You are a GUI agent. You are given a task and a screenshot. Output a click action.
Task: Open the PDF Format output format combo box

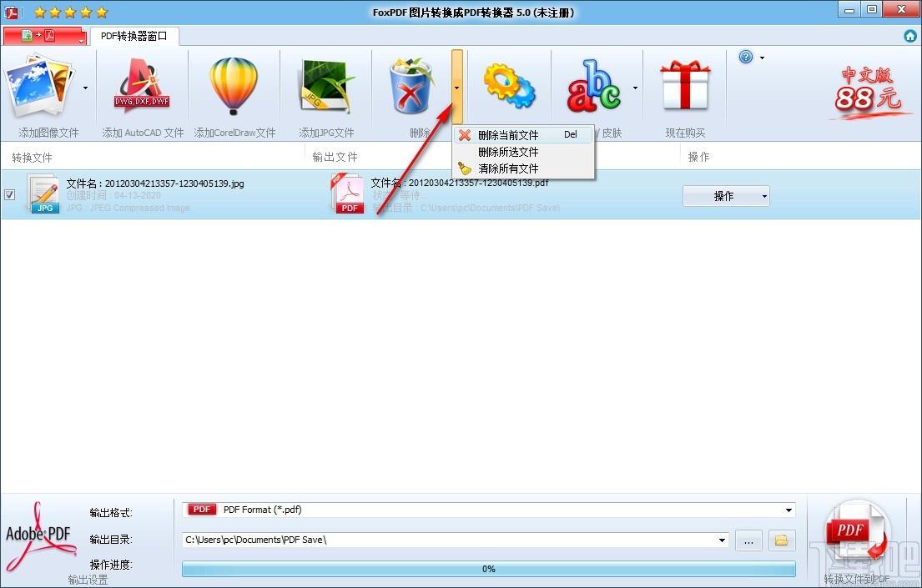pos(489,510)
